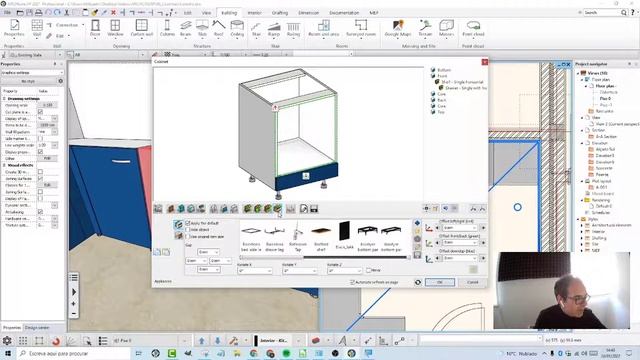
Task: Click the Search field at top right
Action: tap(602, 13)
